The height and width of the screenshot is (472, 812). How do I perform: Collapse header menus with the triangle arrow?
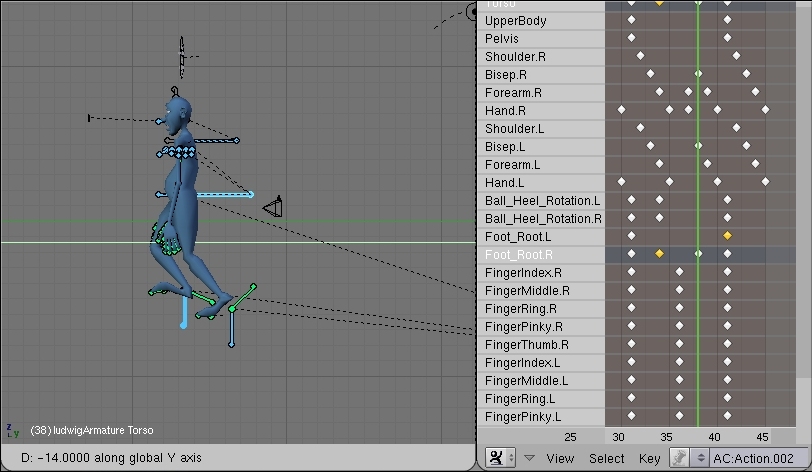529,458
